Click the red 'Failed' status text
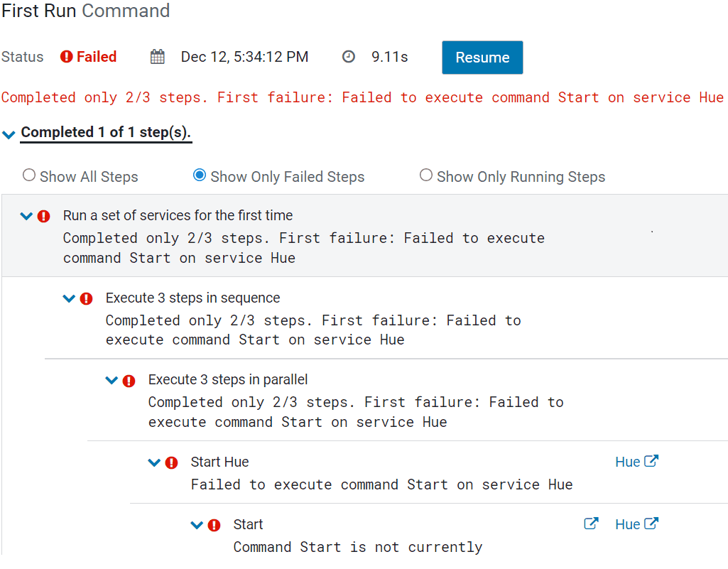 (x=97, y=57)
